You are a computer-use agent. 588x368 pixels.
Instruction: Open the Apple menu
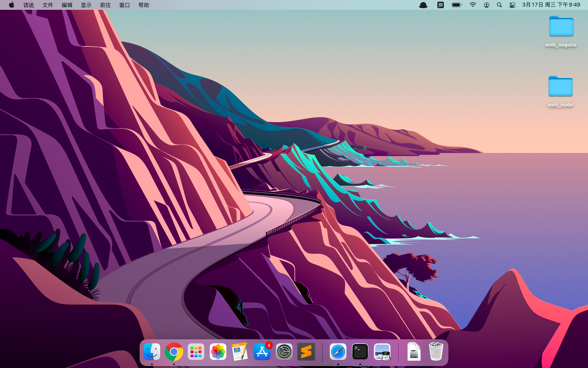tap(11, 5)
